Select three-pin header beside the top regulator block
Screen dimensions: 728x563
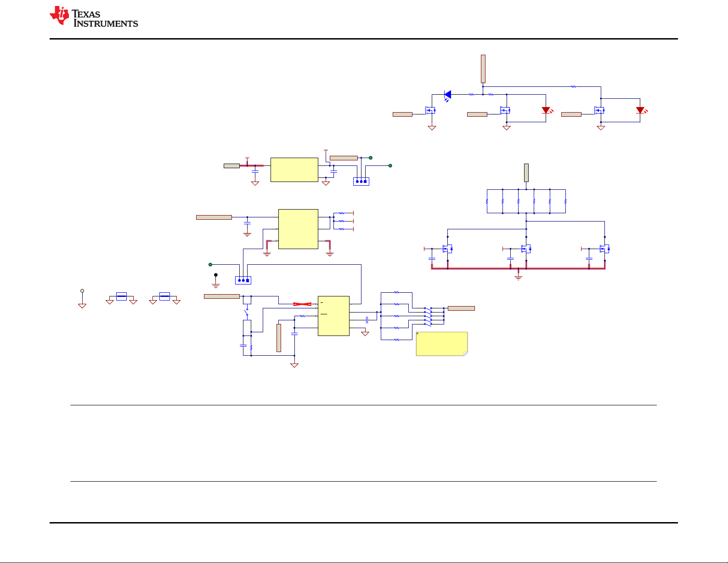[361, 181]
